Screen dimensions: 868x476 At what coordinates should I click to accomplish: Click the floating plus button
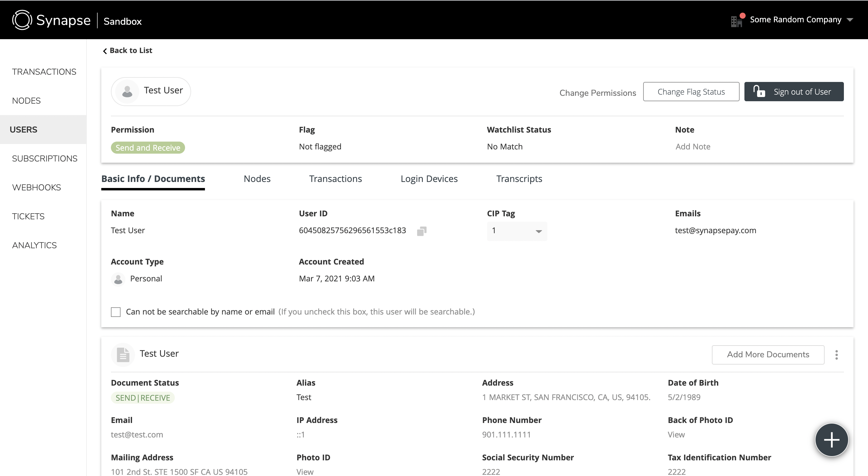(x=831, y=440)
